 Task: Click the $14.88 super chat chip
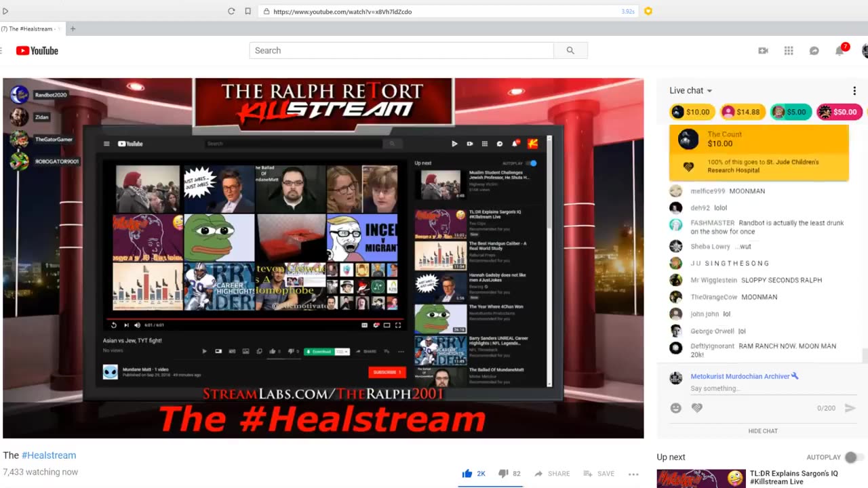coord(741,113)
